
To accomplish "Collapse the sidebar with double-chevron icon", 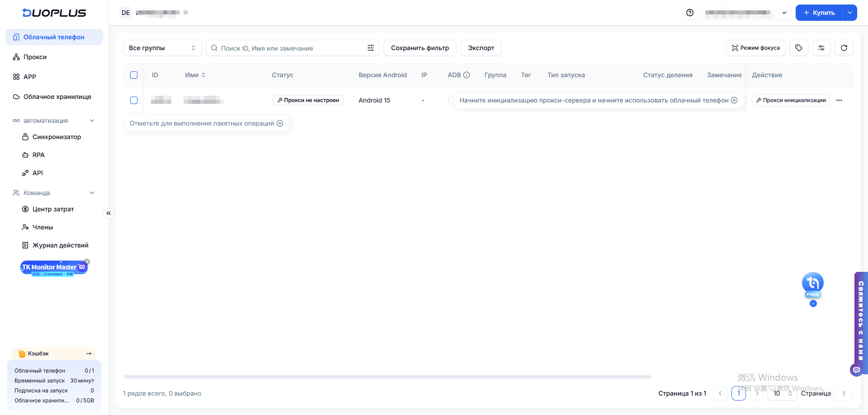I will [x=108, y=213].
